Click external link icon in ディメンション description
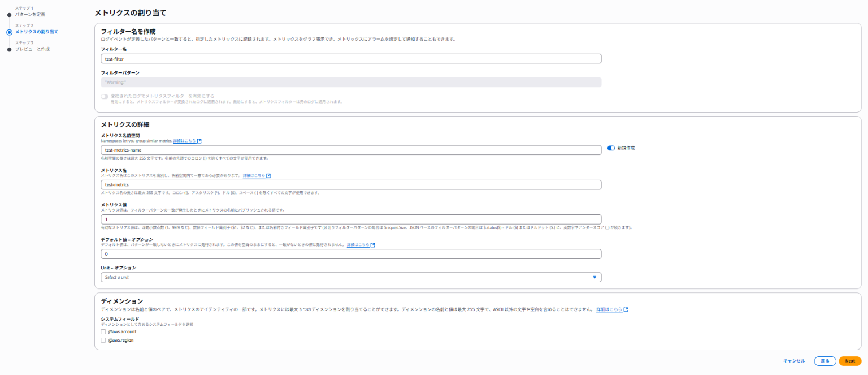This screenshot has width=868, height=375. pos(626,310)
